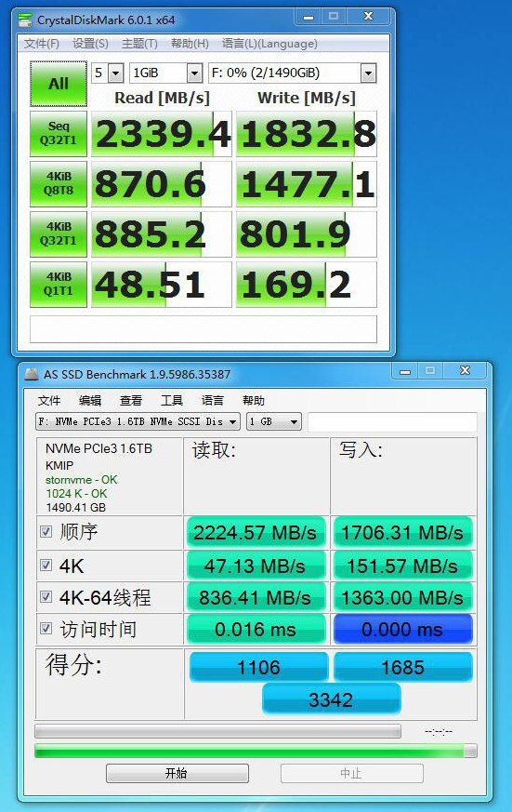Viewport: 512px width, 812px height.
Task: Click the empty comment field in CrystalDiskMark
Action: point(203,328)
